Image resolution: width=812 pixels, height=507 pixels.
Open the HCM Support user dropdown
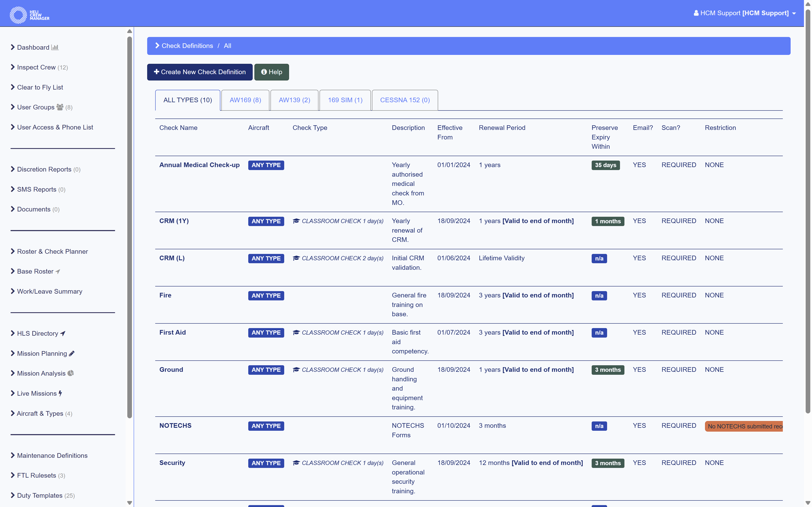click(x=744, y=13)
